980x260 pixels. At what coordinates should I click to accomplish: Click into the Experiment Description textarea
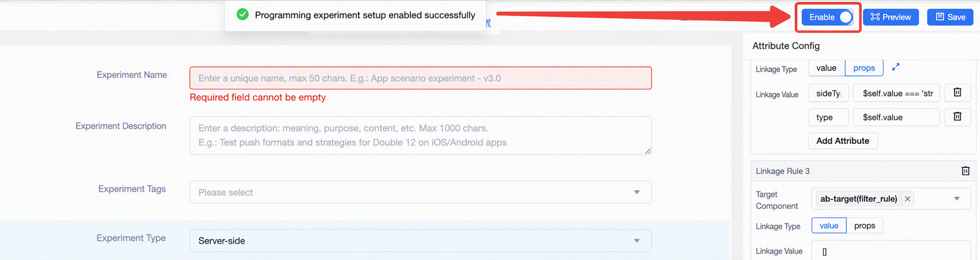click(x=420, y=136)
